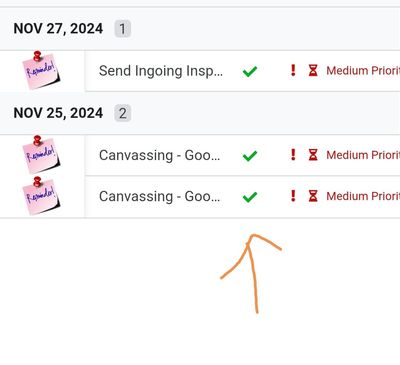400x365 pixels.
Task: Click red exclamation icon on last Canvassing row
Action: click(x=293, y=196)
